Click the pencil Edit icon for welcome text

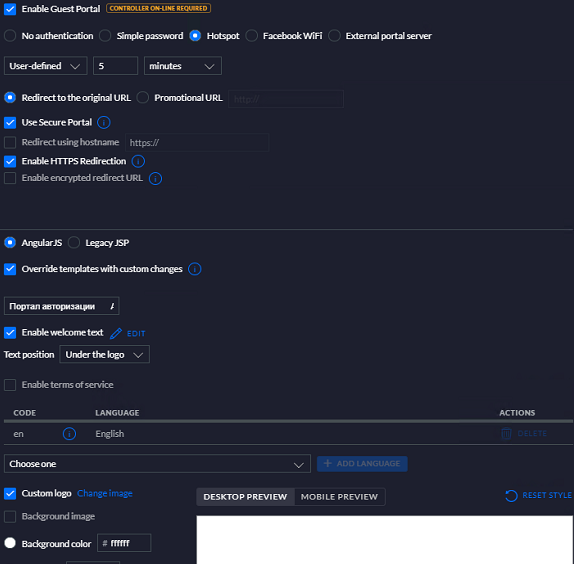click(116, 333)
